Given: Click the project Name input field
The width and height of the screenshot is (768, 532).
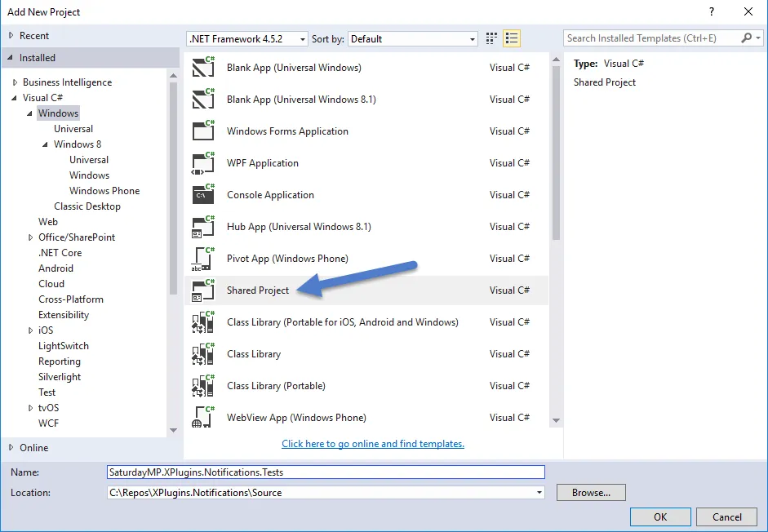Looking at the screenshot, I should pyautogui.click(x=326, y=472).
